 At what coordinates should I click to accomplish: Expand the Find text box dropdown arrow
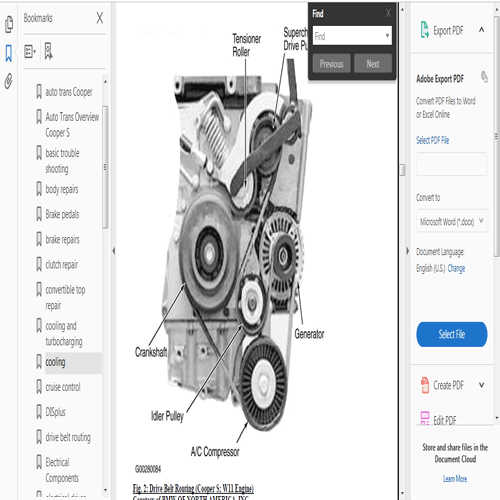click(x=387, y=35)
